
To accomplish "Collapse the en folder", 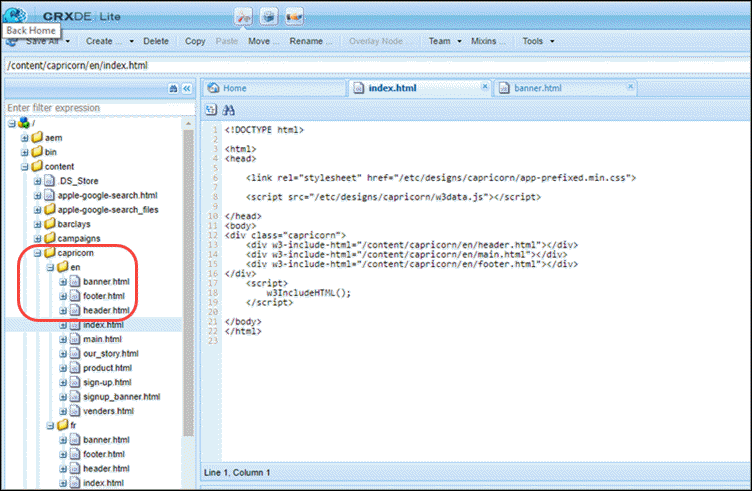I will (x=50, y=268).
